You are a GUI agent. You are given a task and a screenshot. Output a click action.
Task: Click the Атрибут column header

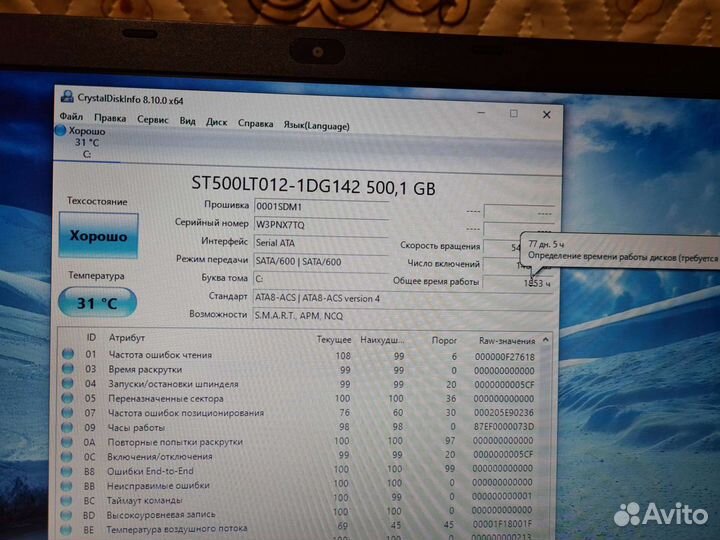[127, 338]
